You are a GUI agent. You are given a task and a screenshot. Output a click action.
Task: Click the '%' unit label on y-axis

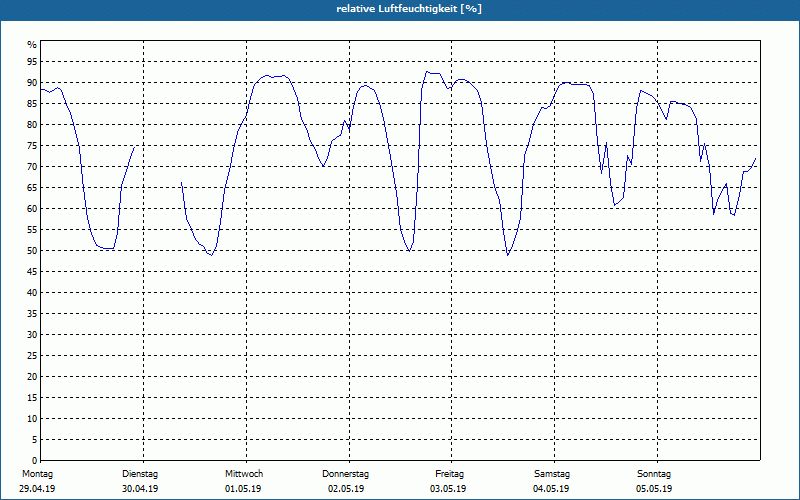point(32,45)
